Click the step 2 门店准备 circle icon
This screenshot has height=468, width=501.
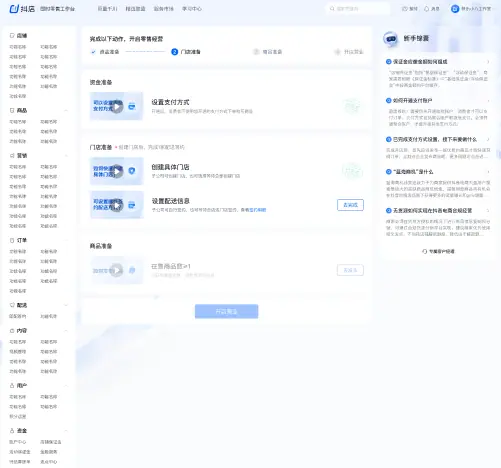(174, 52)
